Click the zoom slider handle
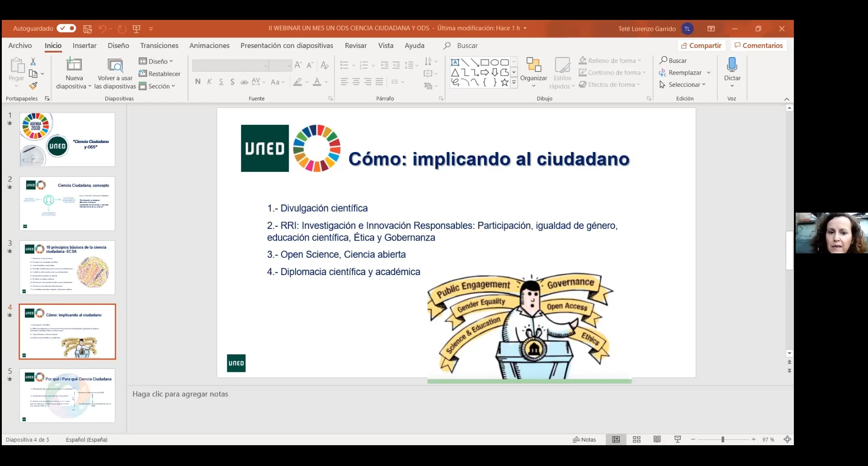 pyautogui.click(x=723, y=439)
